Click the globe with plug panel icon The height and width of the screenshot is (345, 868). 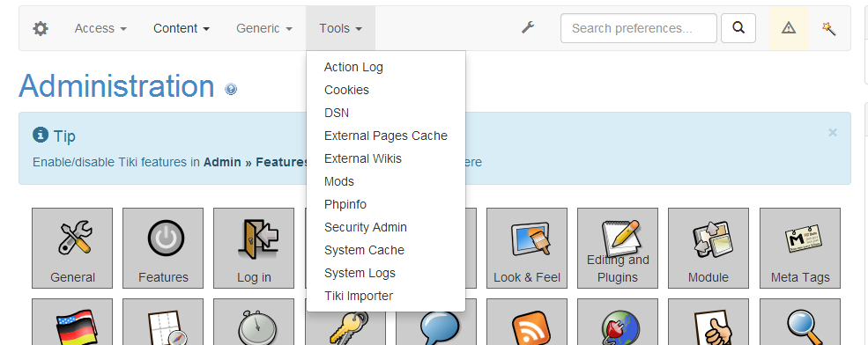(617, 322)
